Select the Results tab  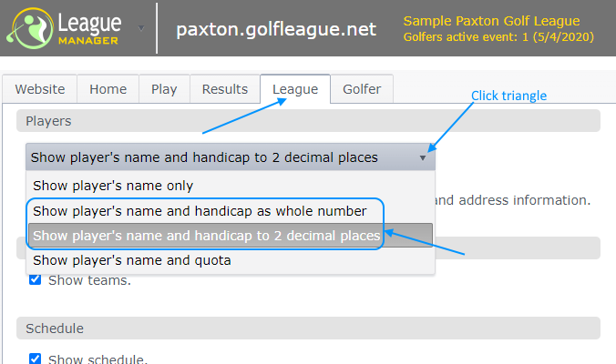coord(225,89)
